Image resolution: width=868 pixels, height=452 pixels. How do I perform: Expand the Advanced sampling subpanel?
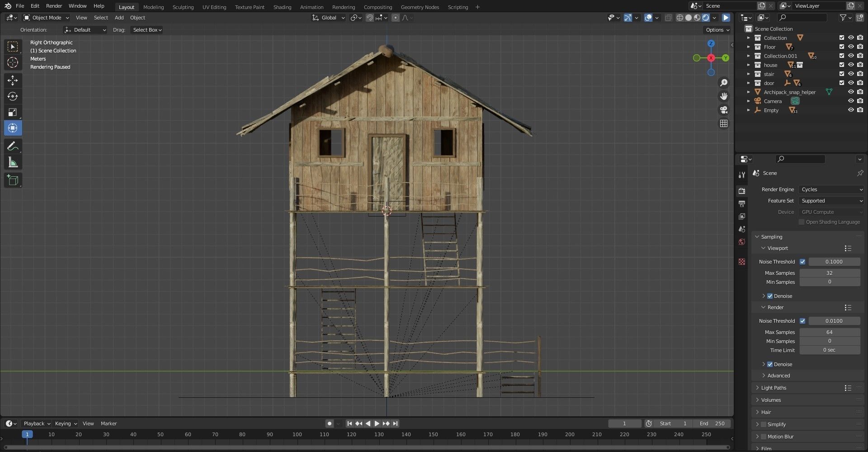pos(778,376)
